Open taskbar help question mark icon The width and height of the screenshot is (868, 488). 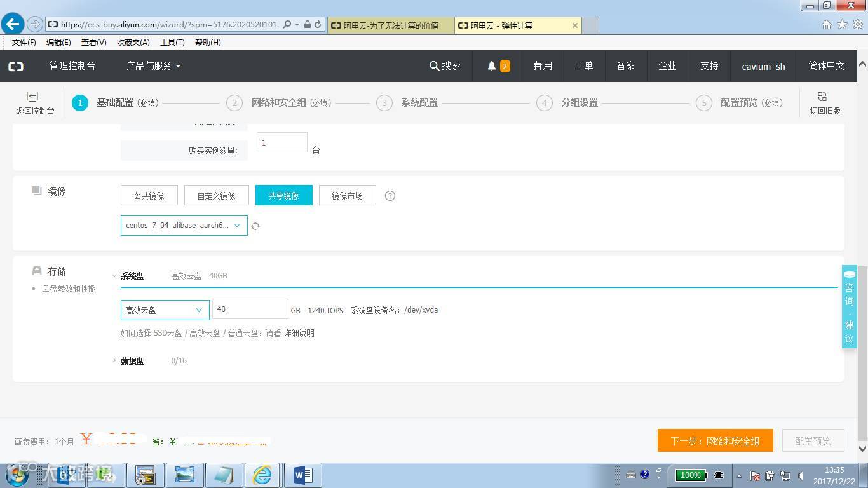[645, 475]
